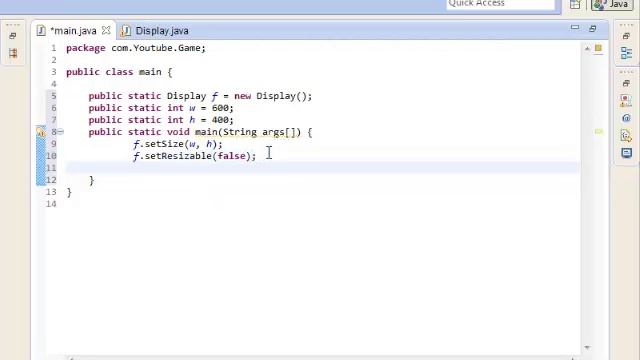
Task: Click line number 13 in the gutter
Action: click(51, 192)
